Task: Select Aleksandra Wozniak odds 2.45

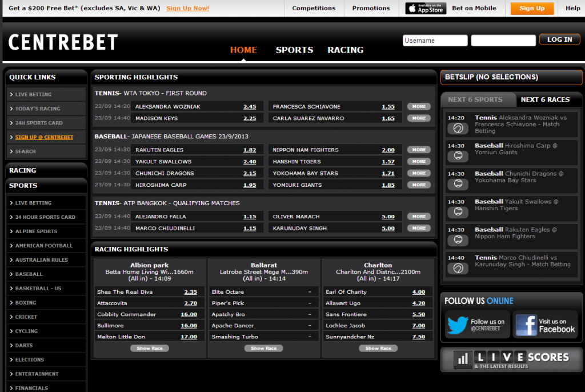Action: [x=250, y=107]
